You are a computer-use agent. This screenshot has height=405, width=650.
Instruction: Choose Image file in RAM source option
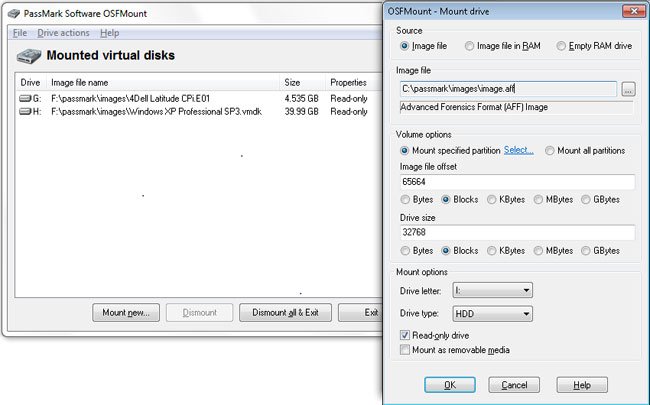click(x=469, y=46)
